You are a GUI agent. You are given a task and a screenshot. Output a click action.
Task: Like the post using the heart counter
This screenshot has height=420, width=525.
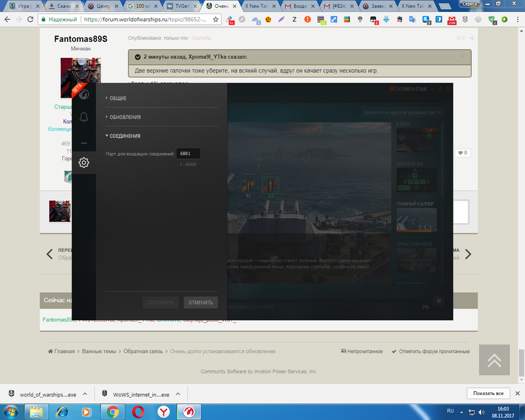(463, 153)
